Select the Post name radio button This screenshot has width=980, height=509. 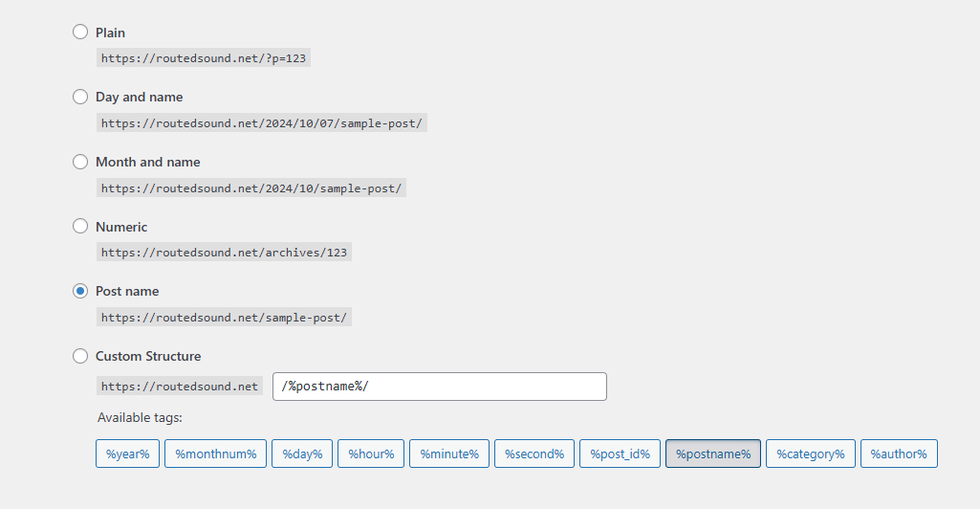80,291
